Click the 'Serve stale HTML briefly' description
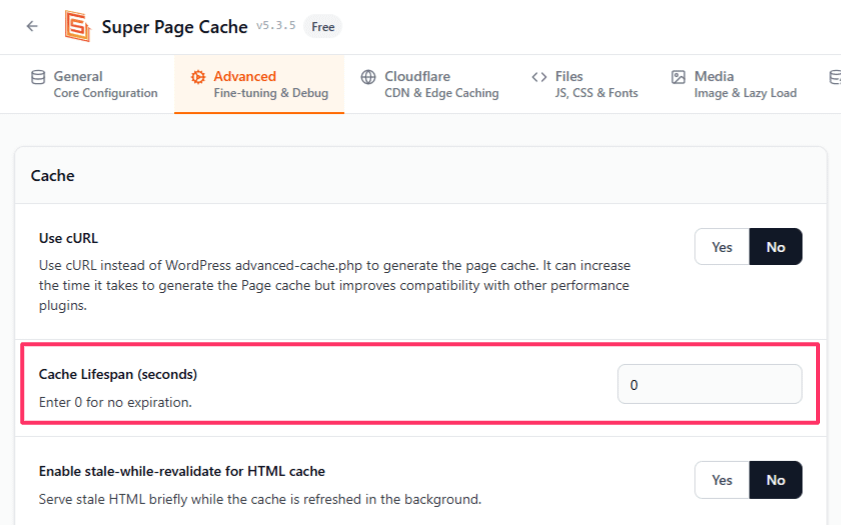The image size is (841, 525). click(260, 499)
